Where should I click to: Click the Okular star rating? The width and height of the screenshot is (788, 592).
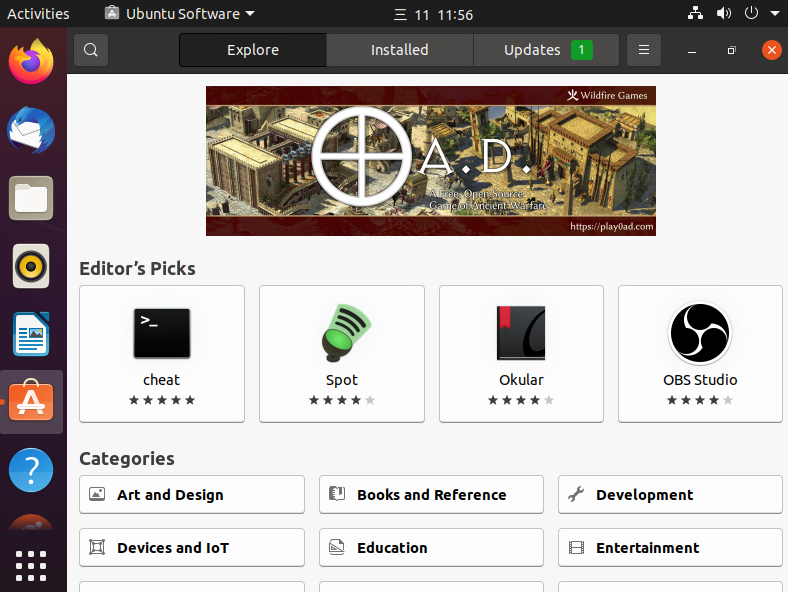(x=521, y=400)
